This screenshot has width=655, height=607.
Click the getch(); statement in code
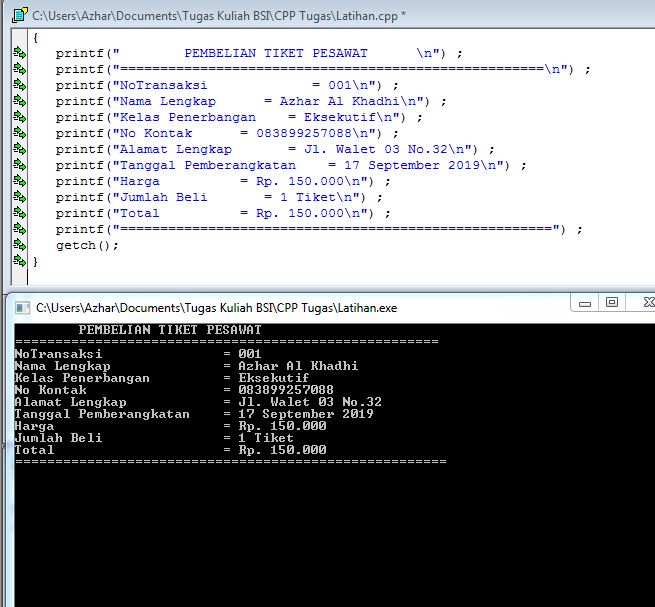tap(87, 245)
